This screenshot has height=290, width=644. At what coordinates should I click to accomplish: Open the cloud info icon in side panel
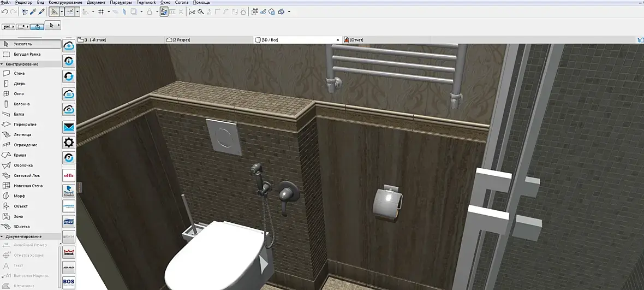[x=69, y=61]
